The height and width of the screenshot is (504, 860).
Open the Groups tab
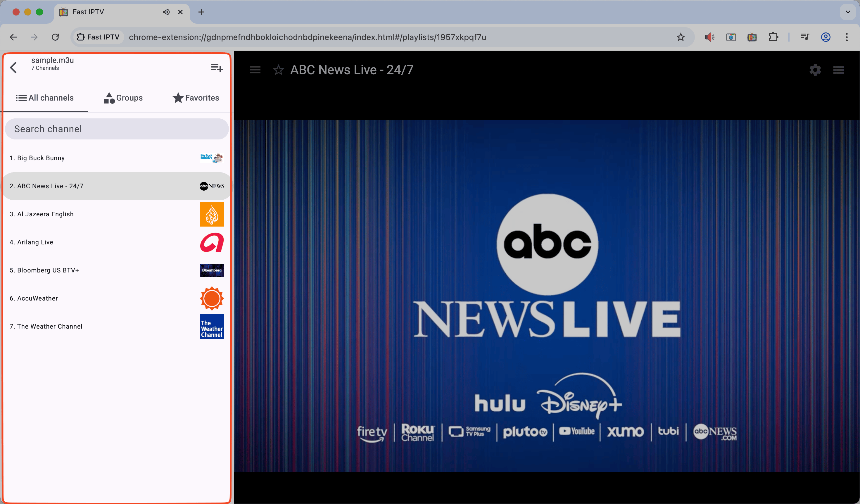coord(123,98)
